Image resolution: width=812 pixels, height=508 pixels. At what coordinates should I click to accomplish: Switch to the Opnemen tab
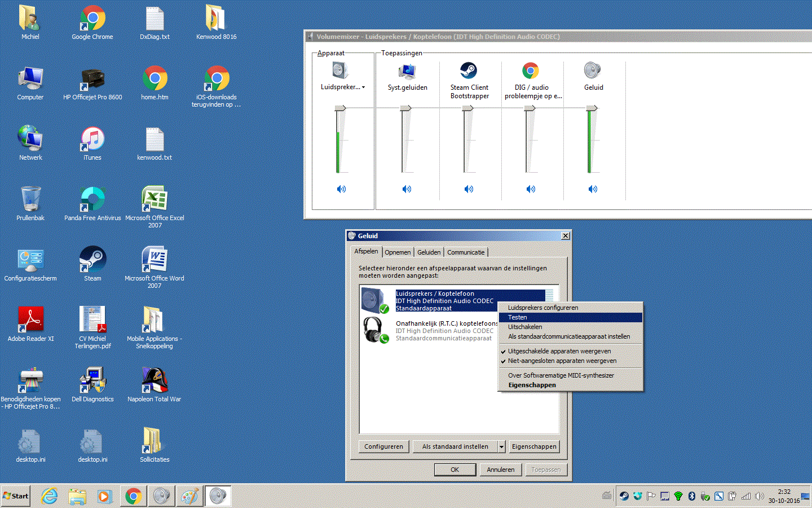[x=398, y=252]
